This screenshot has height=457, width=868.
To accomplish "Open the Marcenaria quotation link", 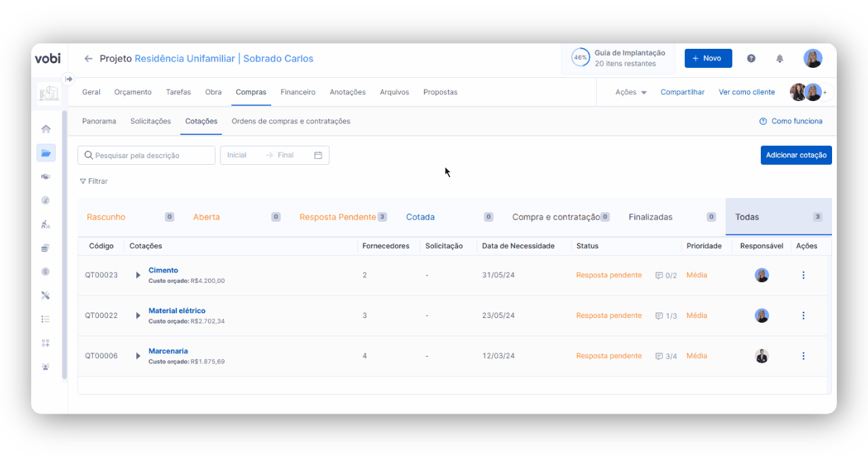I will [168, 351].
